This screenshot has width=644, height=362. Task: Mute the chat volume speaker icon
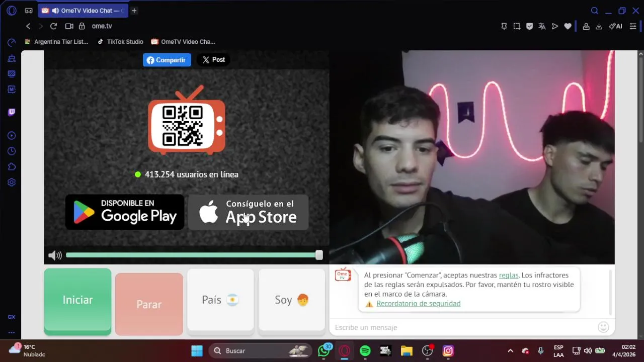pos(55,255)
